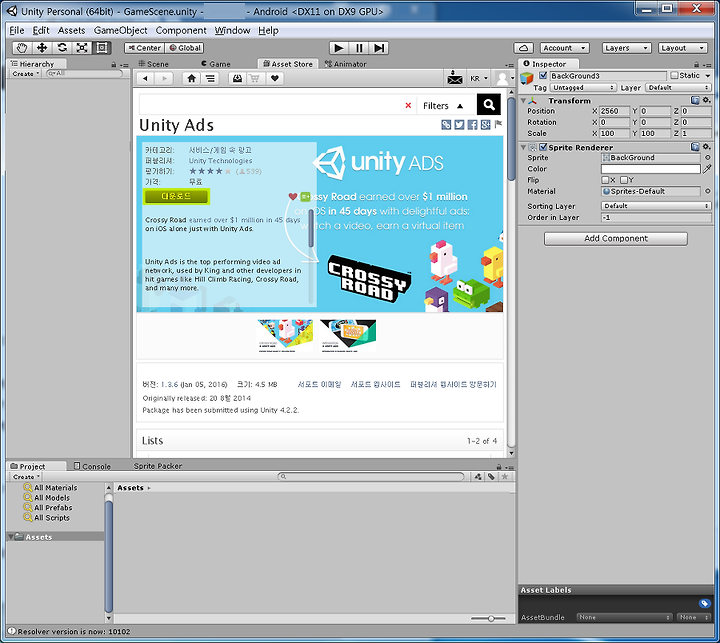The width and height of the screenshot is (720, 643).
Task: Open the Layers dropdown
Action: [x=627, y=48]
